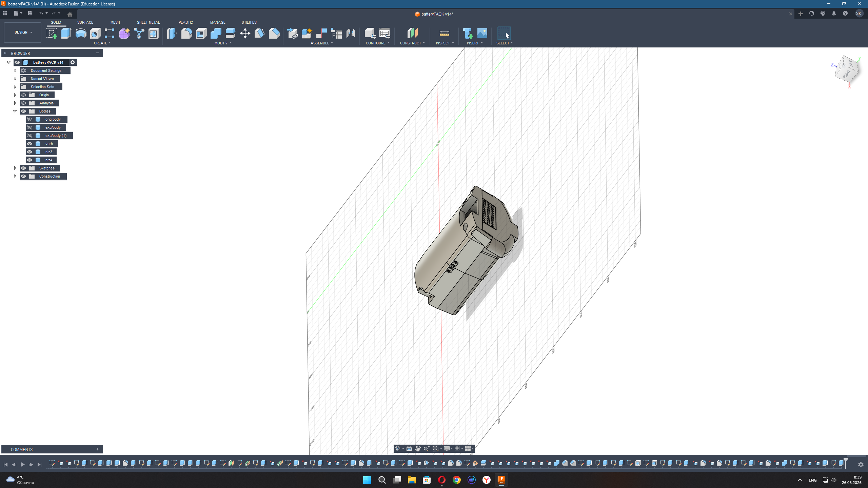Click the Create Sketch tool icon

click(x=52, y=33)
